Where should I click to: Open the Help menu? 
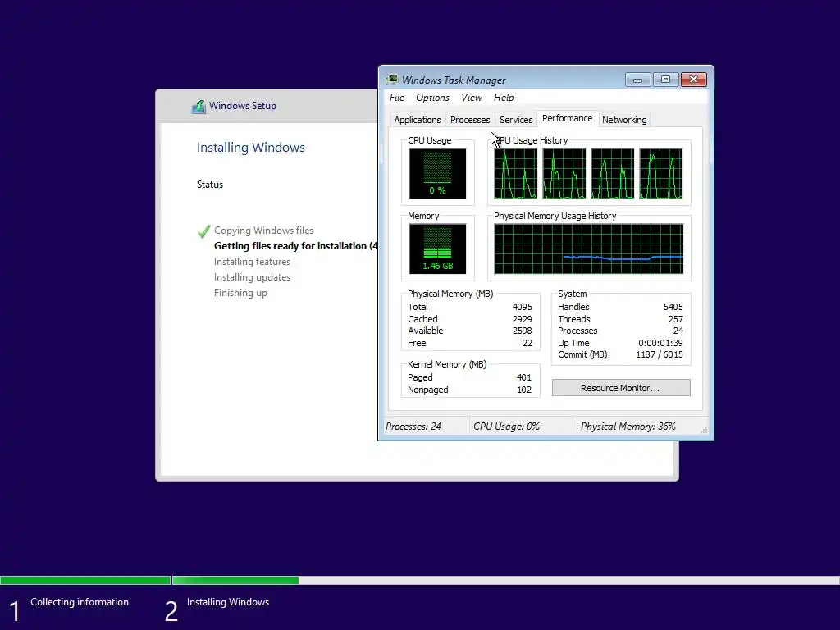point(504,98)
